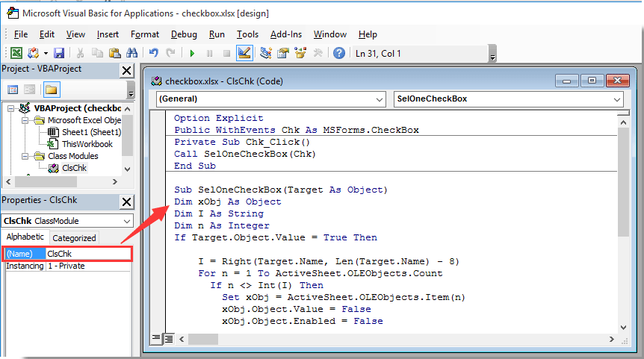Open the Debug menu
644x359 pixels.
click(x=184, y=34)
